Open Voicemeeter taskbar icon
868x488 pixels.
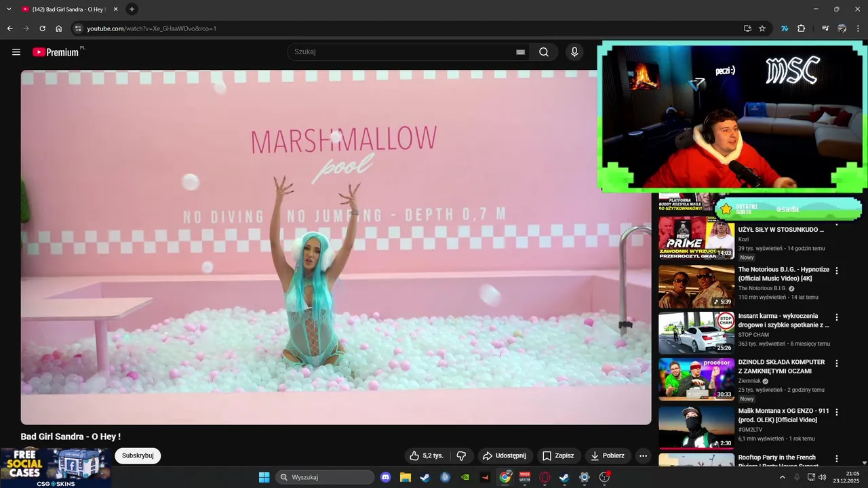click(x=524, y=477)
